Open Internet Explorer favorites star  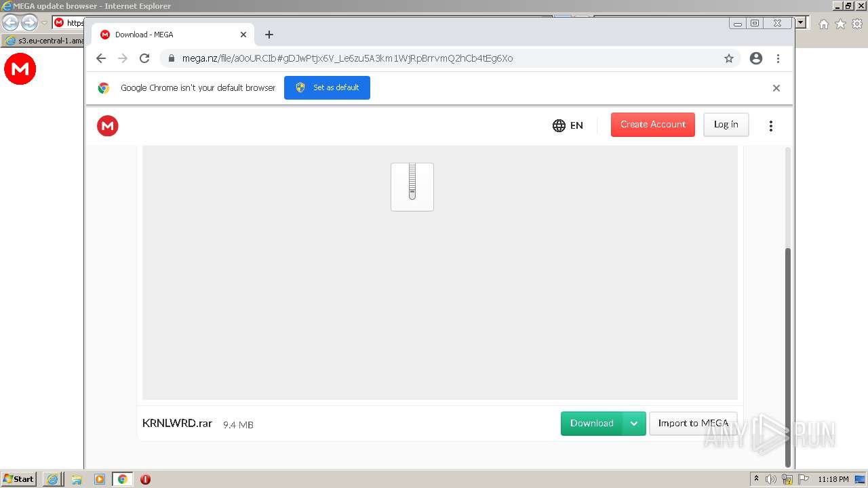840,24
